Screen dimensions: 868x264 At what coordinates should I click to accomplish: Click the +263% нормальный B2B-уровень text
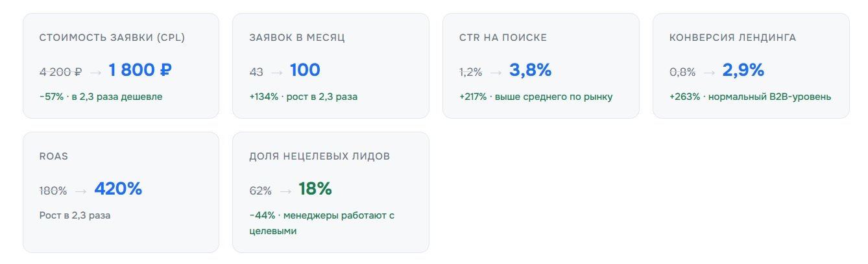(750, 97)
